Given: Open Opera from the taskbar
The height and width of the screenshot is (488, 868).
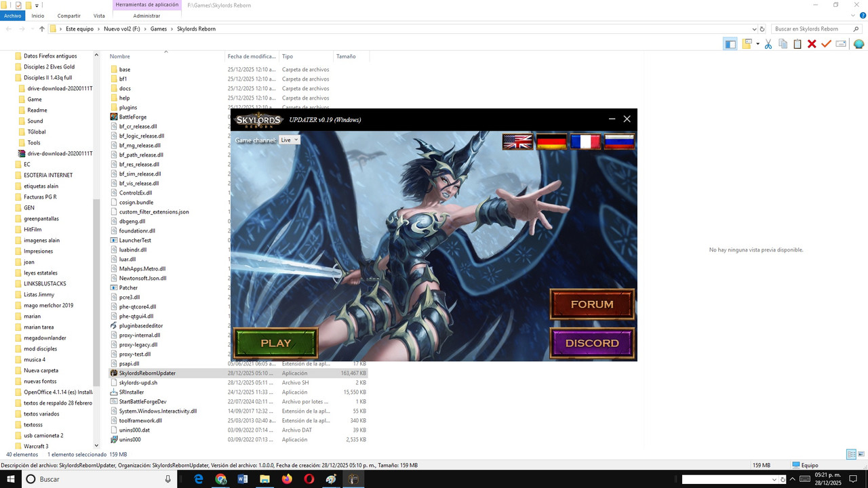Looking at the screenshot, I should [309, 479].
